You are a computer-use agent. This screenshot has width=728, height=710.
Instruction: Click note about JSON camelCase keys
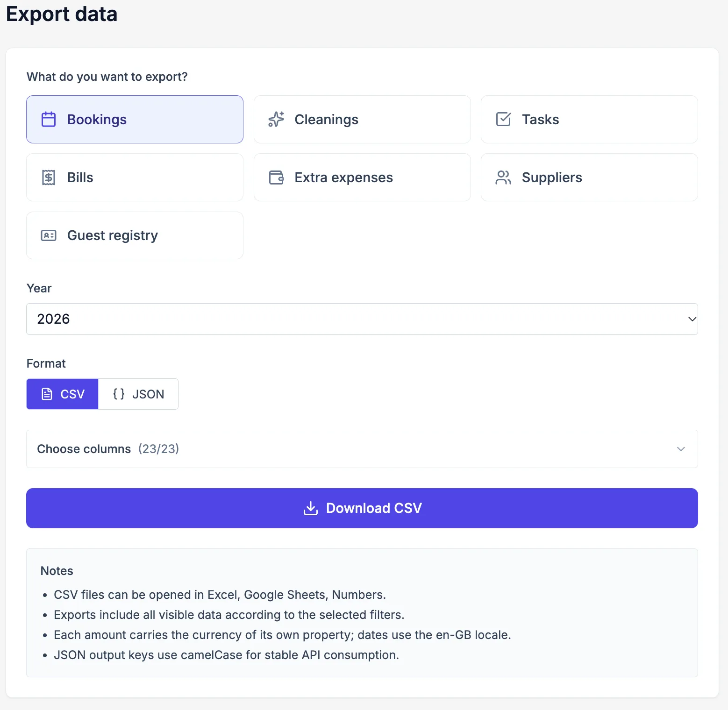pos(226,655)
